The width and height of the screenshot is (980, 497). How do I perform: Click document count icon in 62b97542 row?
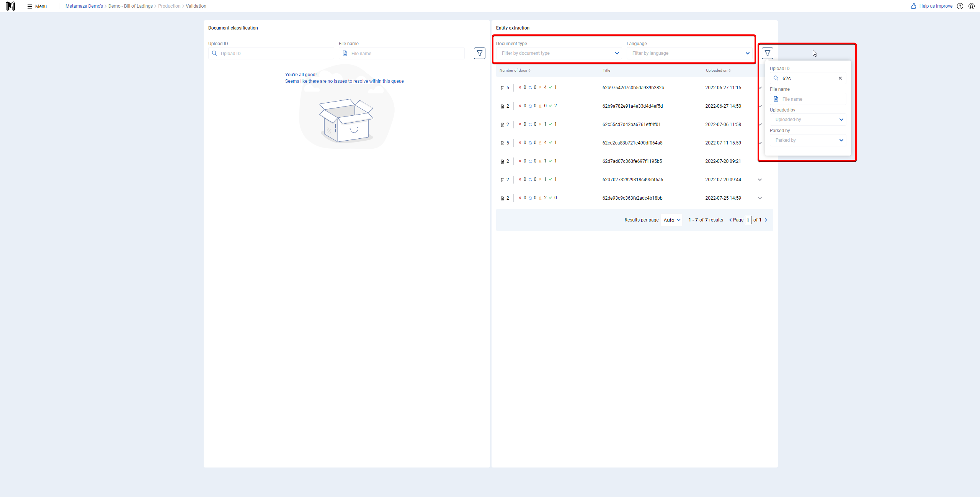click(502, 88)
